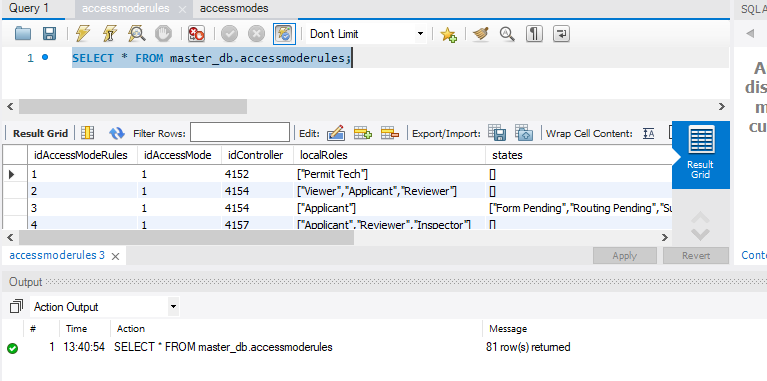This screenshot has height=381, width=767.
Task: Import records from an external file
Action: click(x=523, y=133)
